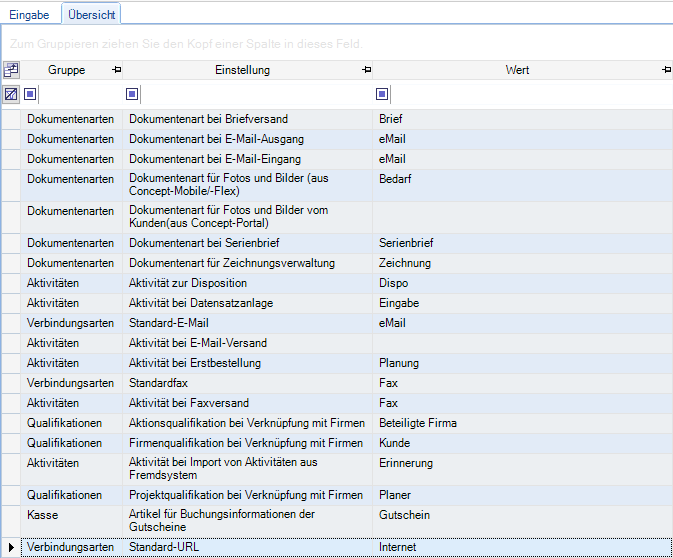Sort by the Gruppe column header
The width and height of the screenshot is (673, 558).
click(x=66, y=70)
